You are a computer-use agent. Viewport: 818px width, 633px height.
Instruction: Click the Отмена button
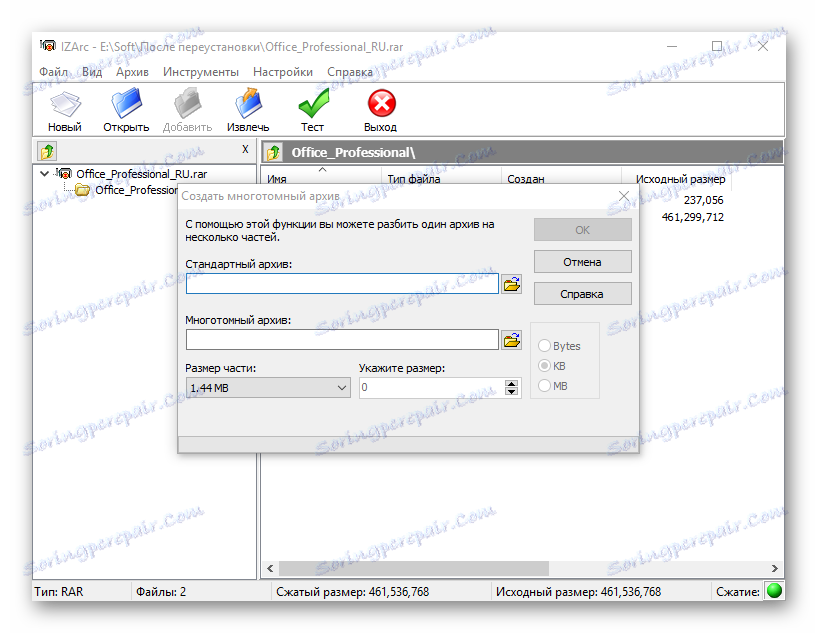coord(583,262)
